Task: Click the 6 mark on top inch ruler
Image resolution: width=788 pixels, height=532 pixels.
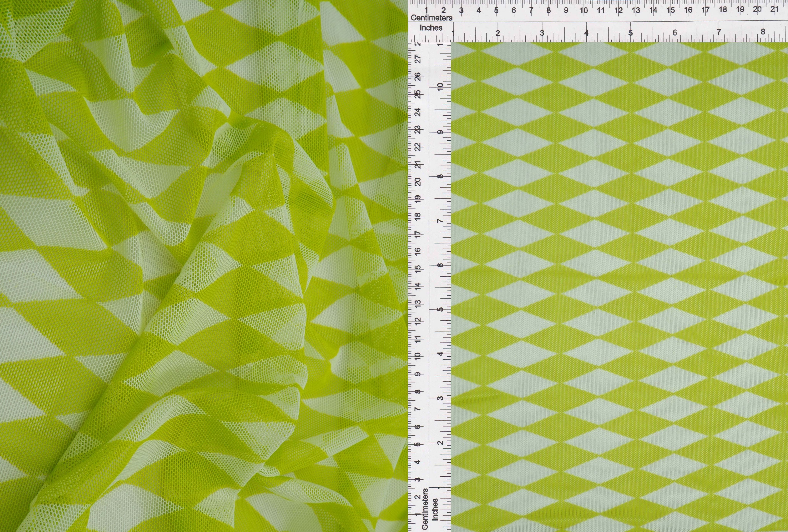Action: pos(675,33)
